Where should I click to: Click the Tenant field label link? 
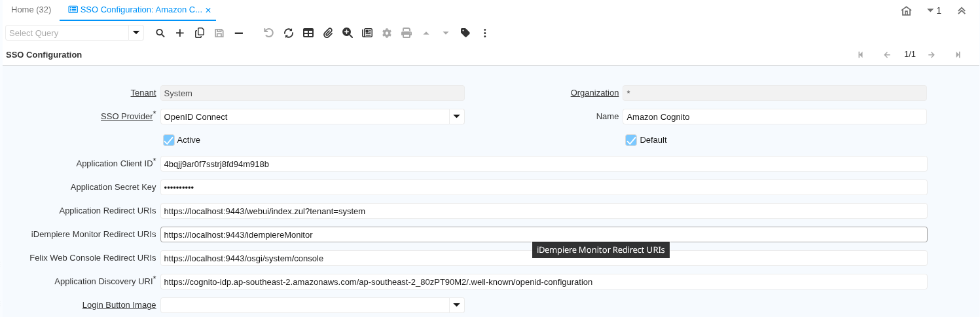pyautogui.click(x=143, y=93)
